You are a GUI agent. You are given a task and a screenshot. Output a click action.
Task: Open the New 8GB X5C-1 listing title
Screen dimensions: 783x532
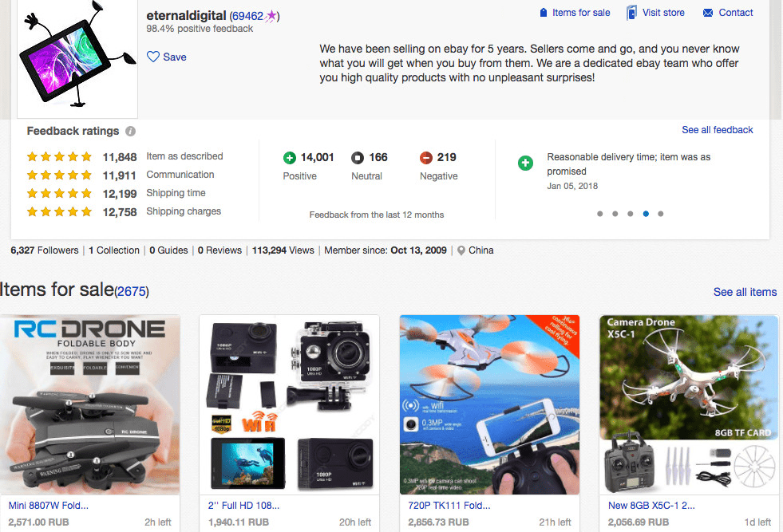(x=651, y=506)
